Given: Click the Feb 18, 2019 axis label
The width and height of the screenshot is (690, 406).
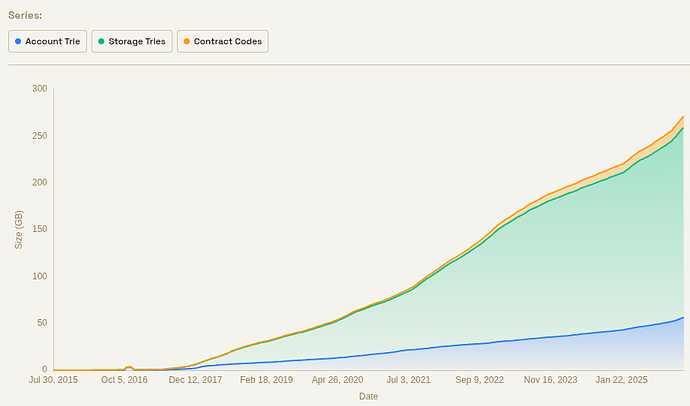Looking at the screenshot, I should [x=266, y=380].
